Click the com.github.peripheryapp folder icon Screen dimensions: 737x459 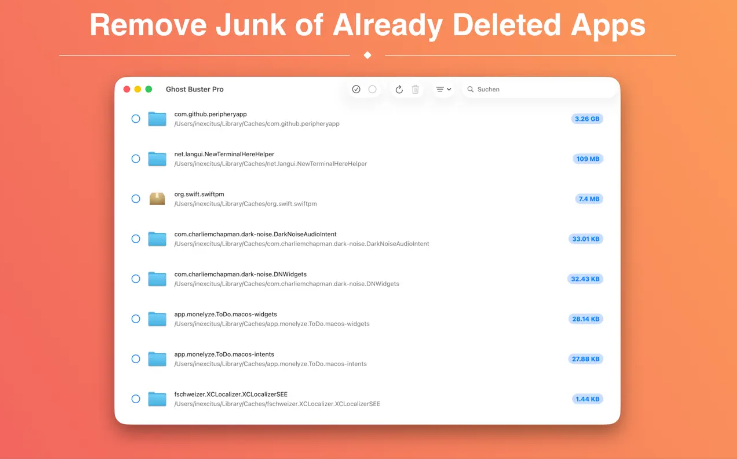coord(157,119)
